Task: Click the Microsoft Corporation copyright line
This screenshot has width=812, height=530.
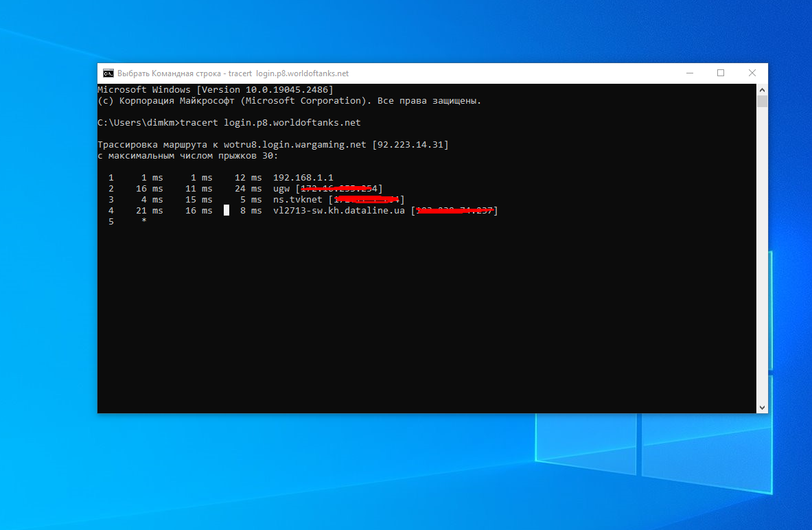Action: [x=290, y=100]
